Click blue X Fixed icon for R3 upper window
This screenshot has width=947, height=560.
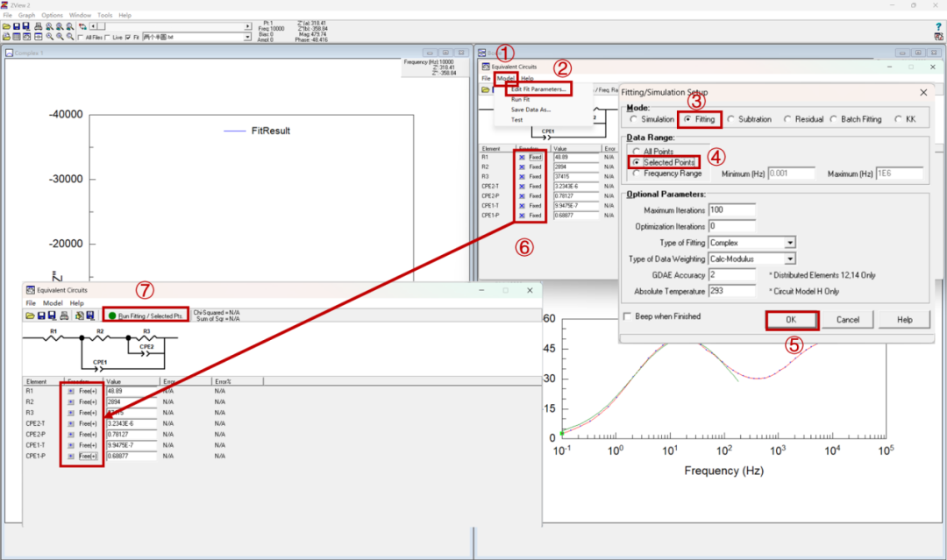pos(522,177)
